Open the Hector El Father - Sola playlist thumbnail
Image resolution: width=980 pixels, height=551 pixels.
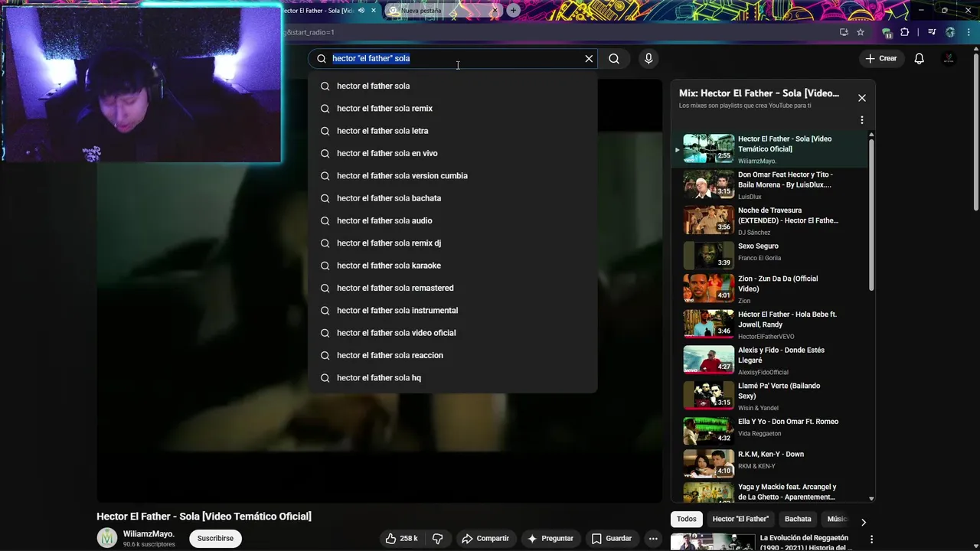(708, 148)
